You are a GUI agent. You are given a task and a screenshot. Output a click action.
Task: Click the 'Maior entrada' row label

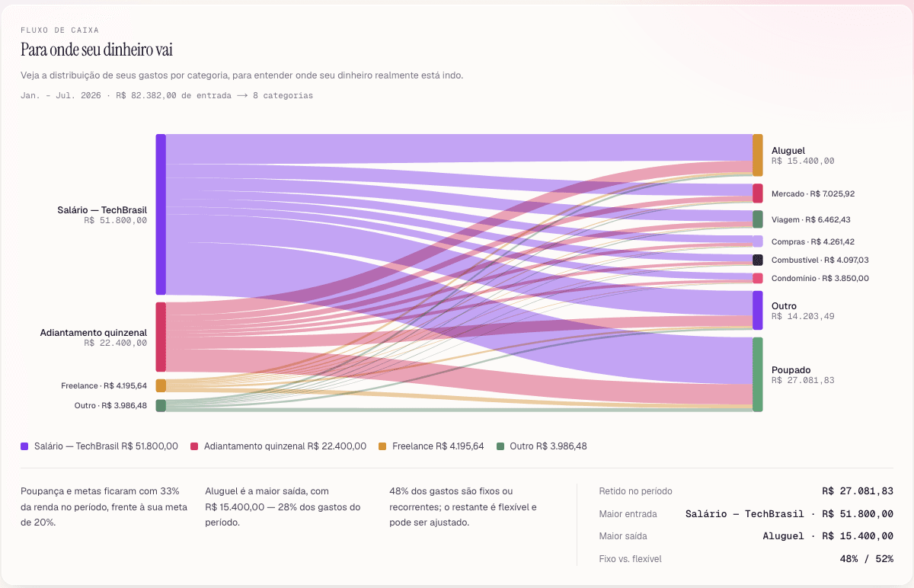tap(628, 514)
